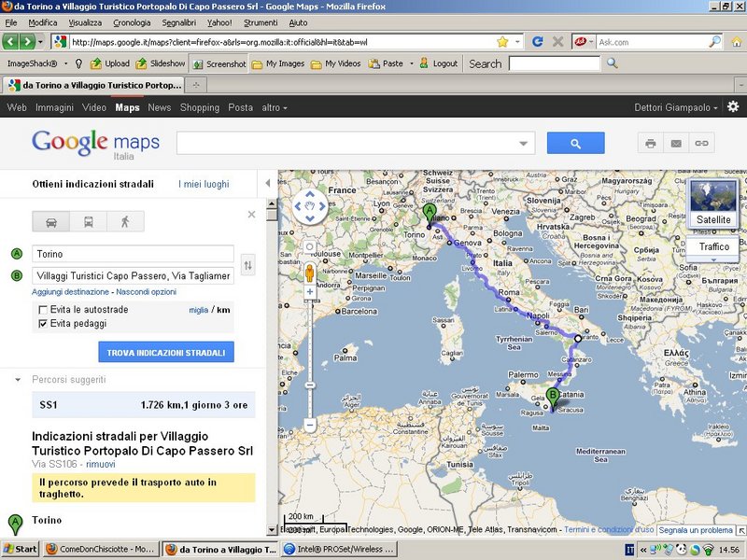
Task: Switch to Satellite view thumbnail
Action: [x=713, y=203]
